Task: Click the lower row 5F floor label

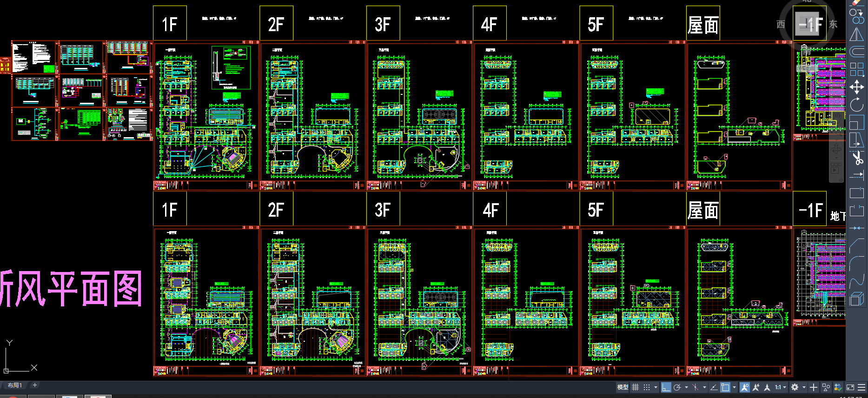Action: coord(596,209)
